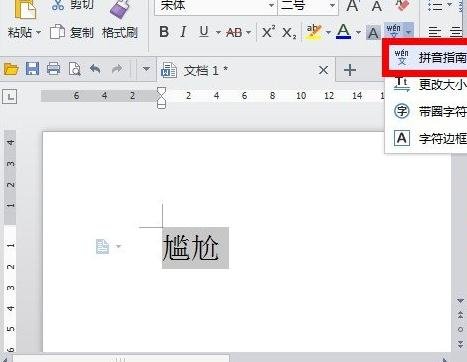
Task: Click the Undo arrow
Action: (x=95, y=69)
